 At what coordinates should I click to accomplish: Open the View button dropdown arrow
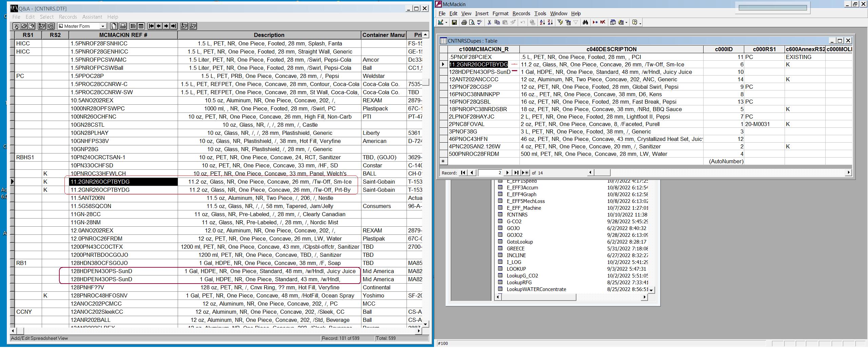(x=446, y=22)
